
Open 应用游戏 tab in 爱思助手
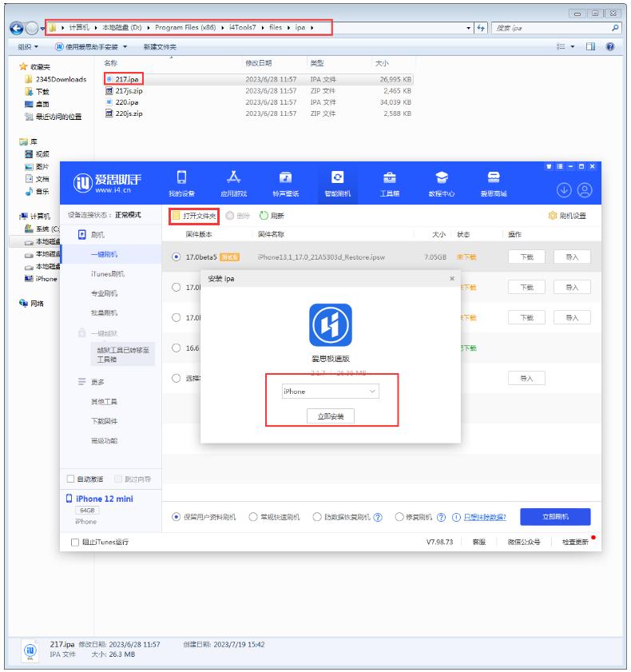click(233, 184)
